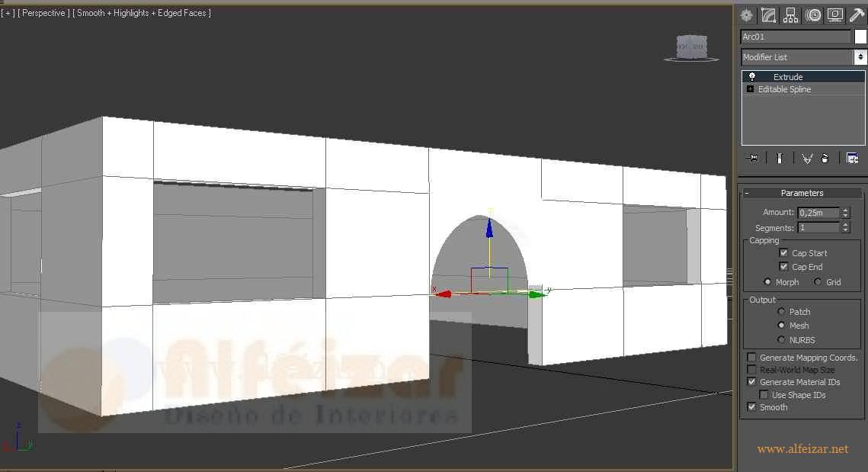The width and height of the screenshot is (868, 472).
Task: Open the Utilities panel hammer icon
Action: (857, 14)
